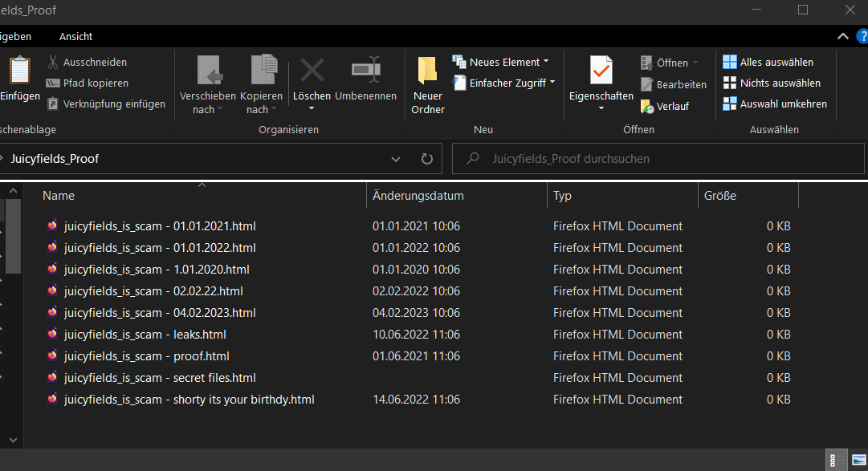The height and width of the screenshot is (471, 868).
Task: Click the Verknüpfung einfügen icon
Action: (x=52, y=104)
